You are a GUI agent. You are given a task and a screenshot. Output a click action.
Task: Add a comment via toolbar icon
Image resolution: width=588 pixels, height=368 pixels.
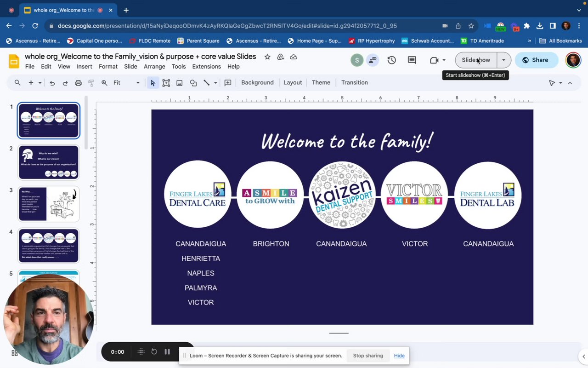[x=228, y=83]
